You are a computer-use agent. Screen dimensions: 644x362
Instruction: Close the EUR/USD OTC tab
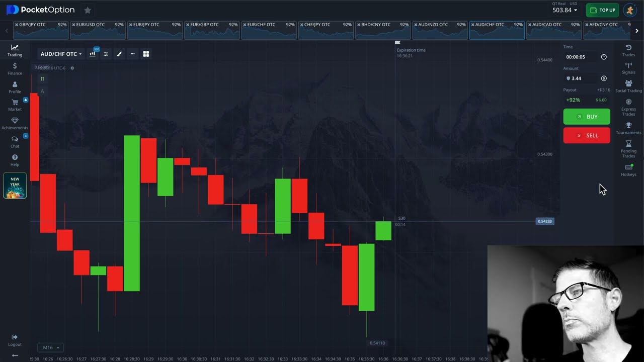pyautogui.click(x=73, y=25)
